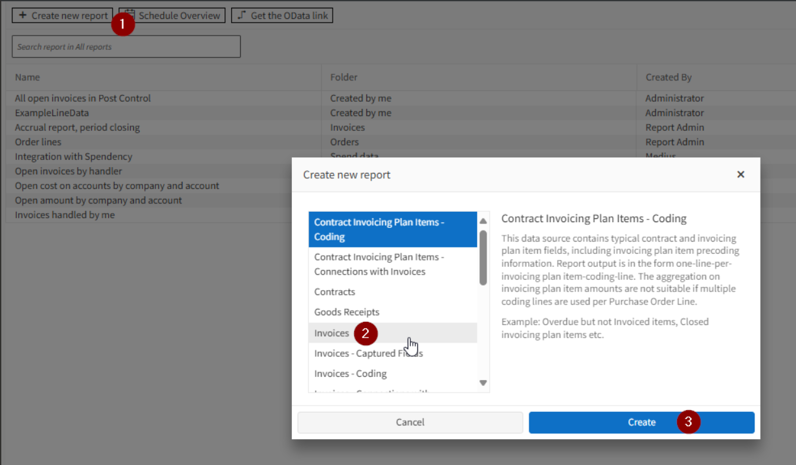Pick Invoices - Coding data source
796x465 pixels.
[350, 373]
